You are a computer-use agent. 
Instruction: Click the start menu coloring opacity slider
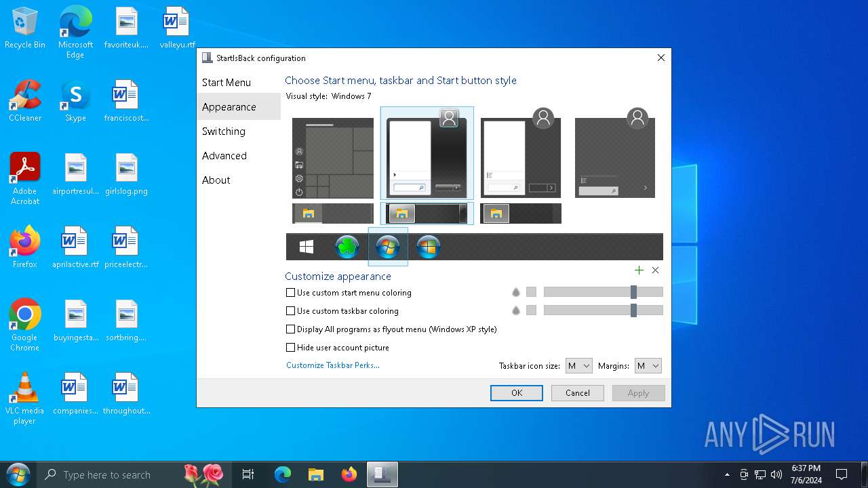(x=633, y=292)
